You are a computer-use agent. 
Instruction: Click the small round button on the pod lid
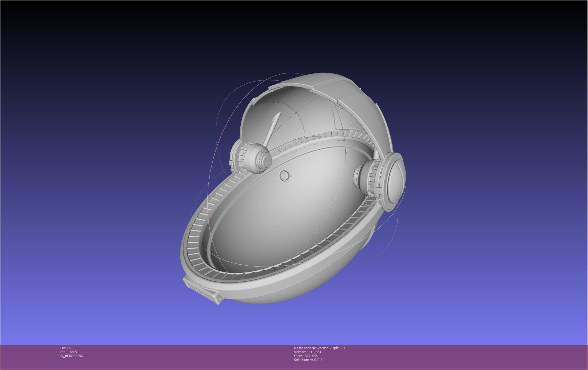285,176
